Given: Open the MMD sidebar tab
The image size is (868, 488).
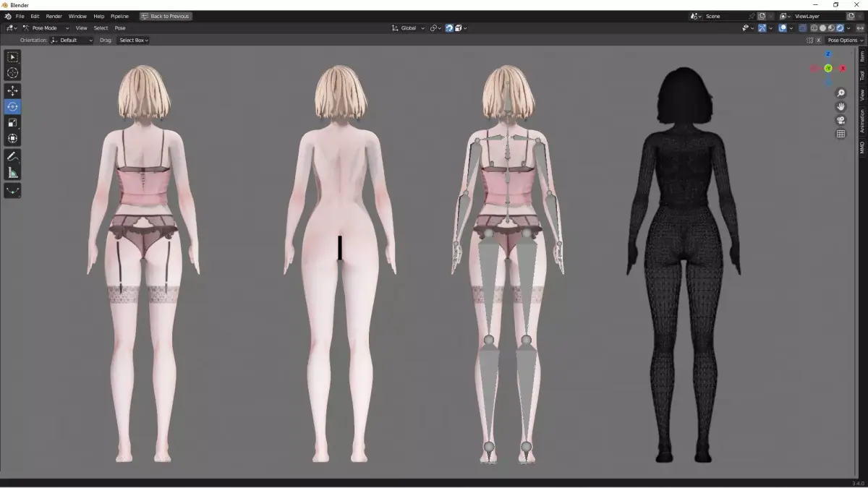Looking at the screenshot, I should pyautogui.click(x=862, y=147).
